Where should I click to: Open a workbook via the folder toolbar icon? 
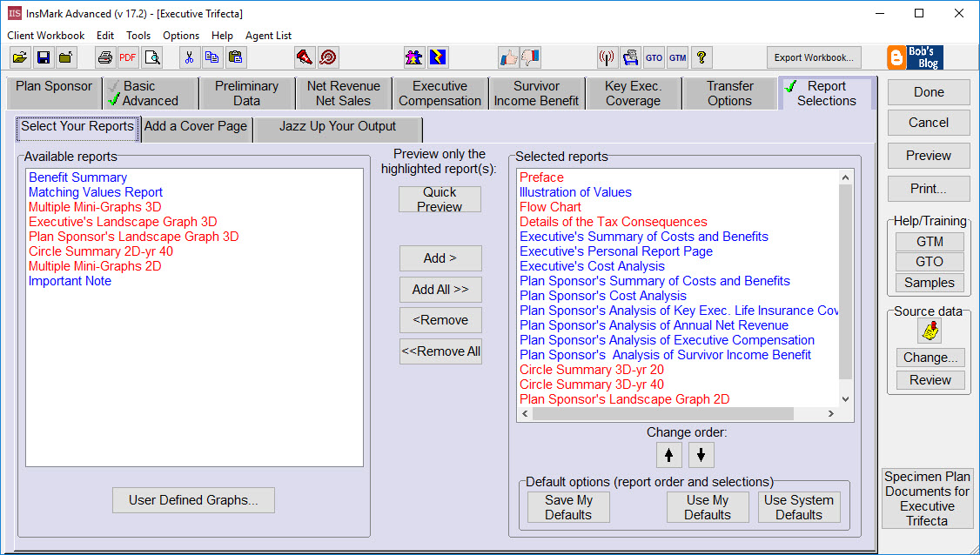tap(21, 57)
